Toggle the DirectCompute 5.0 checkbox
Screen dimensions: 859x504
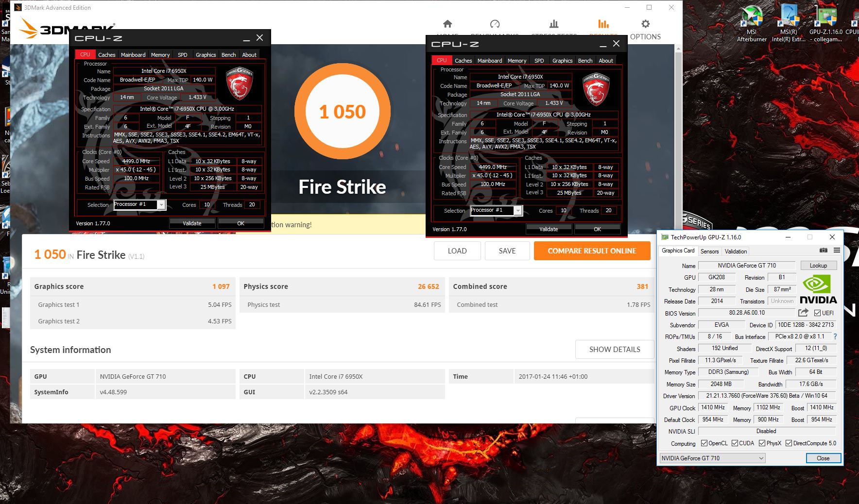789,443
